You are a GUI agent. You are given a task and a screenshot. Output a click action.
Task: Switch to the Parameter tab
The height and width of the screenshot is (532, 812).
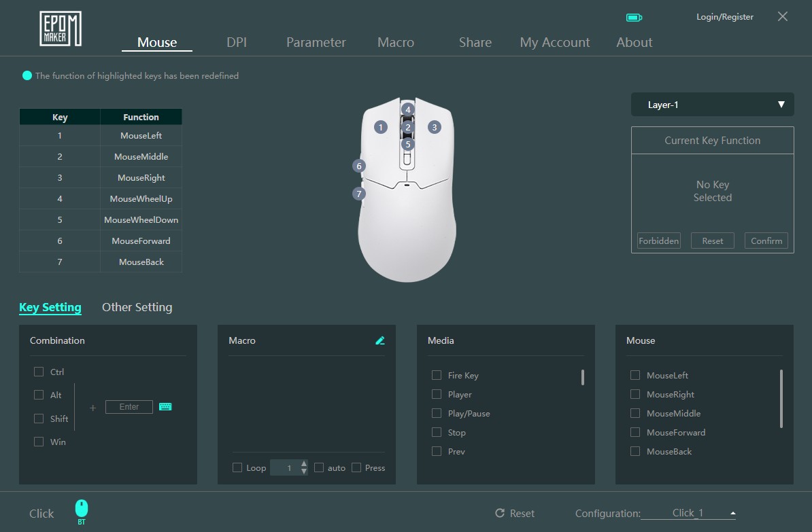[316, 42]
